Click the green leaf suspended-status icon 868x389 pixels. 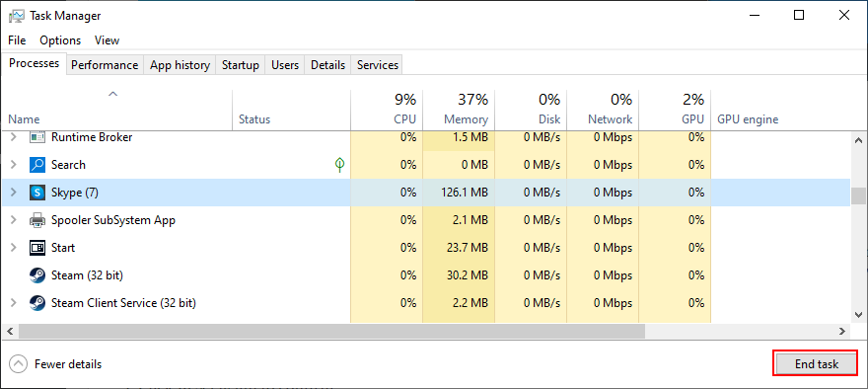pyautogui.click(x=340, y=165)
